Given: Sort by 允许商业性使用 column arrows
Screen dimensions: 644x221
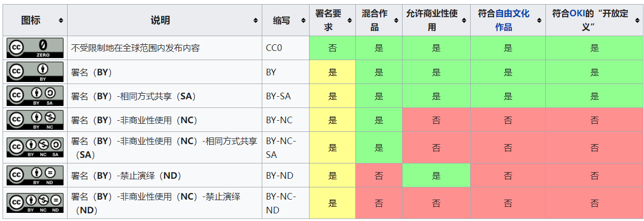Looking at the screenshot, I should [464, 20].
